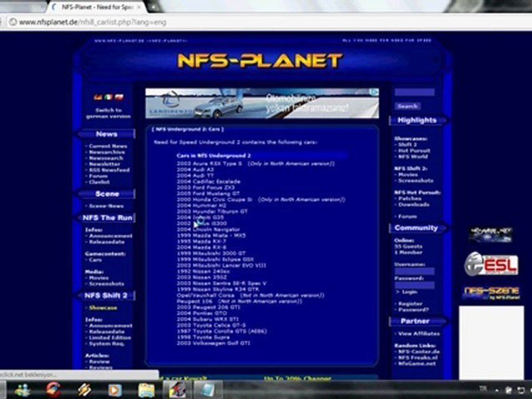Open the Community section header
This screenshot has width=532, height=399.
(417, 228)
